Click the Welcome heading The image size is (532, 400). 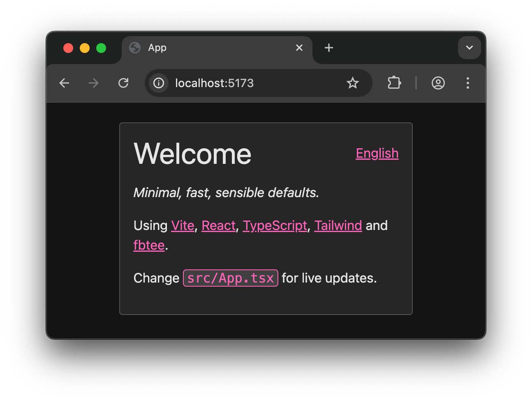192,154
